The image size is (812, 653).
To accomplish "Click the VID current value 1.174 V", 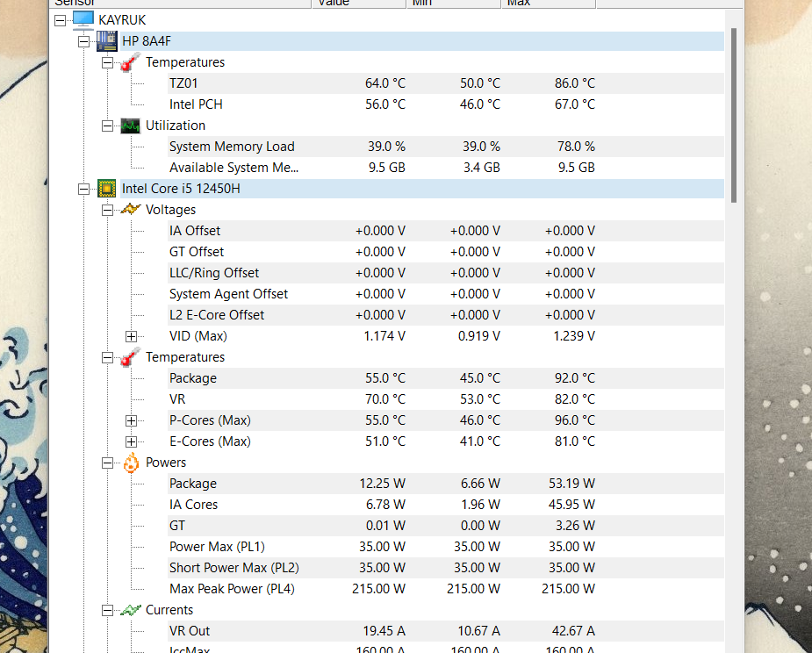I will 384,336.
